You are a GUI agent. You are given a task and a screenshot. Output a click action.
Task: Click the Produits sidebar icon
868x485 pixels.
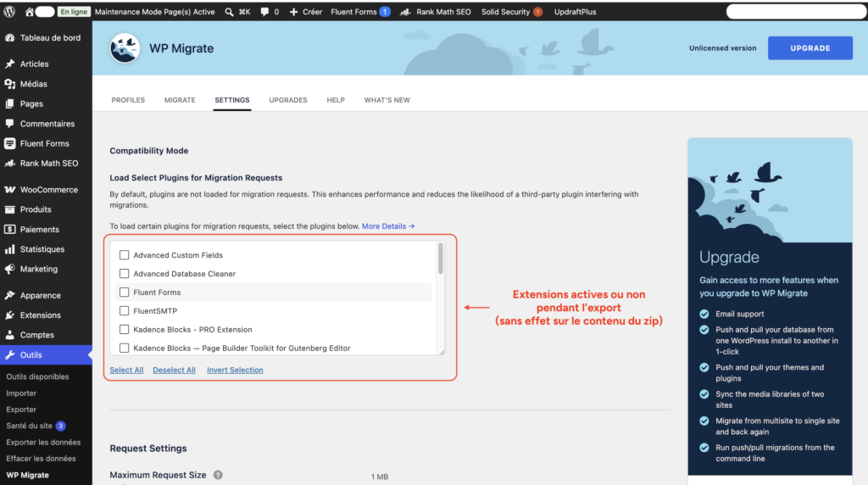10,209
